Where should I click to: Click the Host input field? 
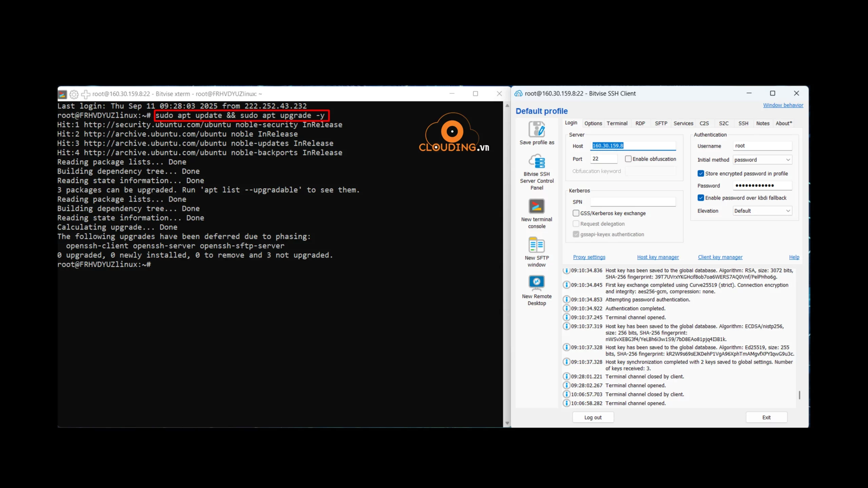[633, 146]
